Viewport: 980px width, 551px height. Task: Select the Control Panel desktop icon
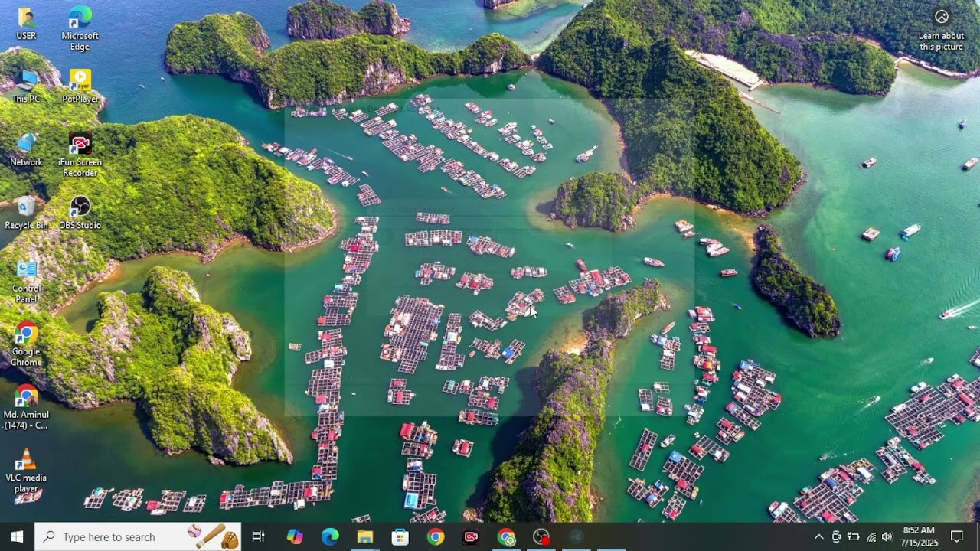(x=26, y=282)
